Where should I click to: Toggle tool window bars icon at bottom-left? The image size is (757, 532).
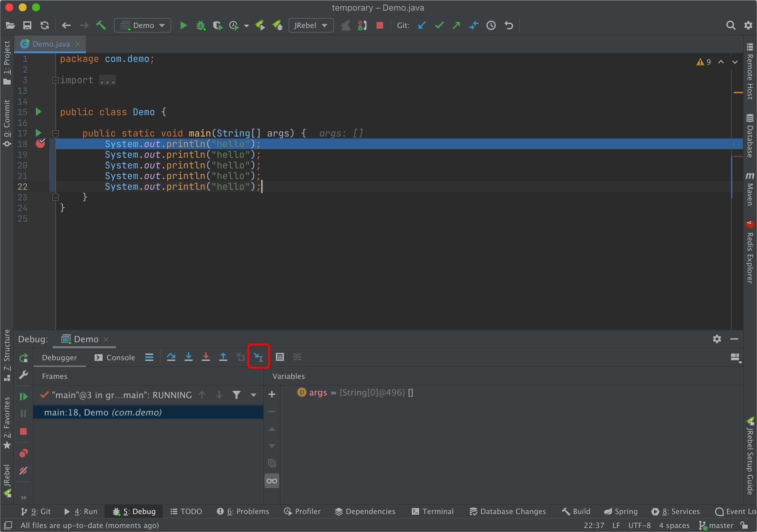pos(8,525)
